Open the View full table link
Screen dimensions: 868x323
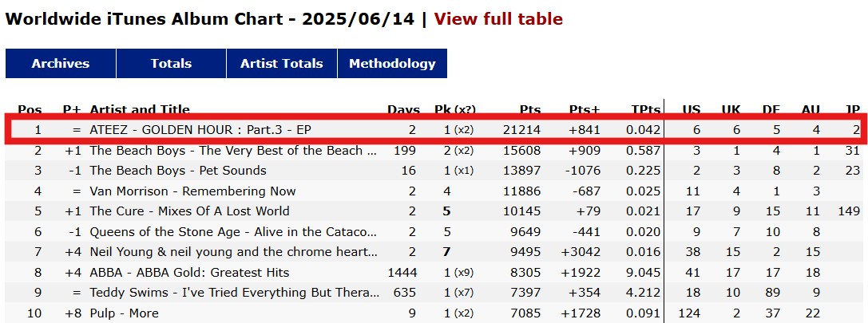pos(498,19)
